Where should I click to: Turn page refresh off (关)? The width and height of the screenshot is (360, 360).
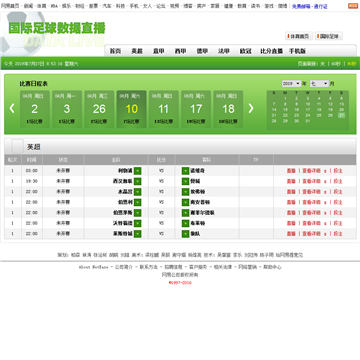[322, 64]
